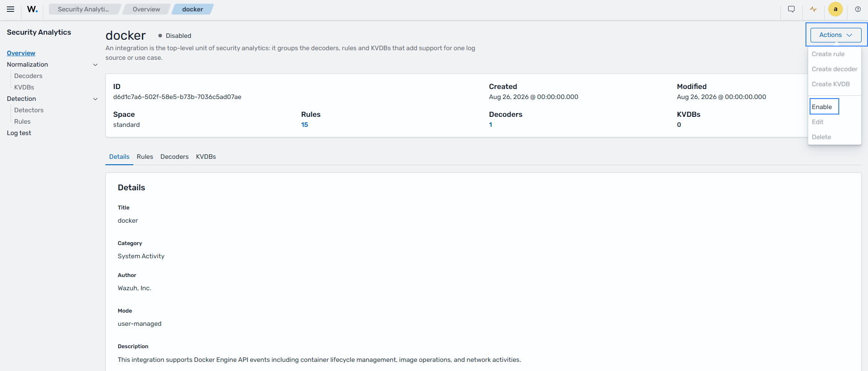Open the Decoders count link 1
868x371 pixels.
pos(491,125)
